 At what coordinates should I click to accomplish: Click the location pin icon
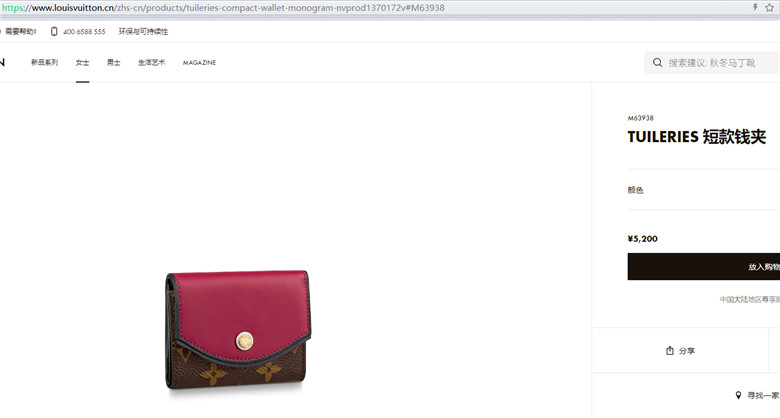coord(738,395)
